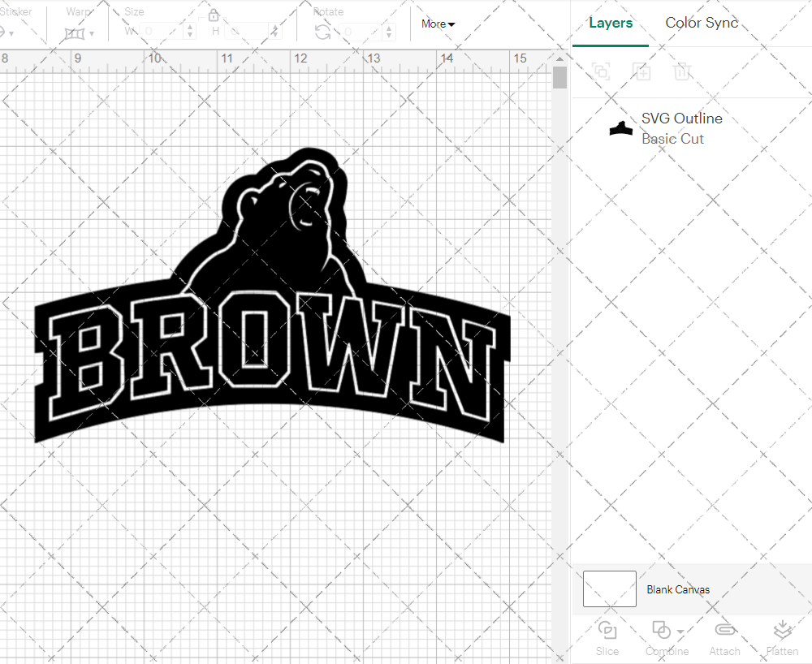This screenshot has height=664, width=812.
Task: Click the Group layers icon
Action: 601,71
